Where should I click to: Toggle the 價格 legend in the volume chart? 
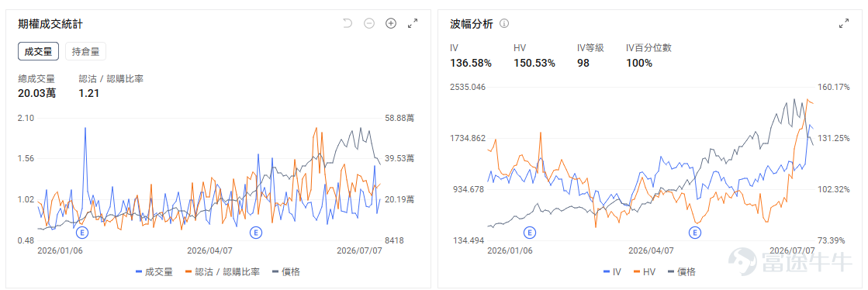pos(286,271)
